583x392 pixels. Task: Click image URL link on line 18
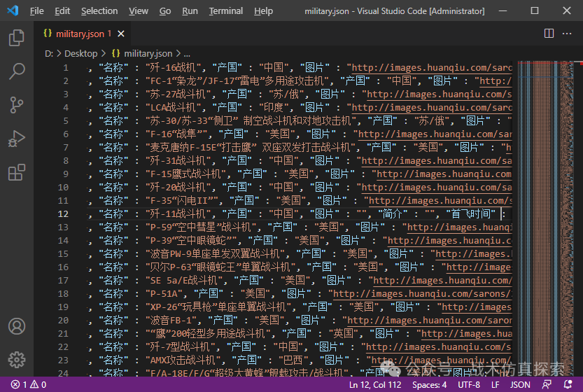pos(423,294)
